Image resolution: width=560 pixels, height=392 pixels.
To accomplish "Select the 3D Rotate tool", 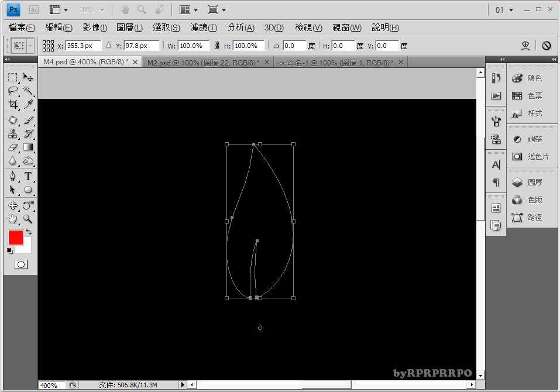I will click(x=13, y=205).
